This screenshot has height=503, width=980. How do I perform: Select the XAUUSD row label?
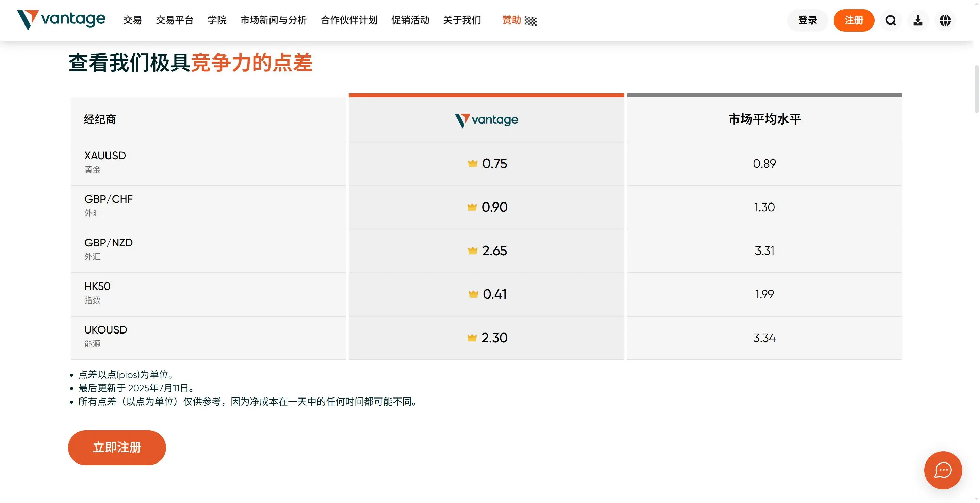coord(105,156)
